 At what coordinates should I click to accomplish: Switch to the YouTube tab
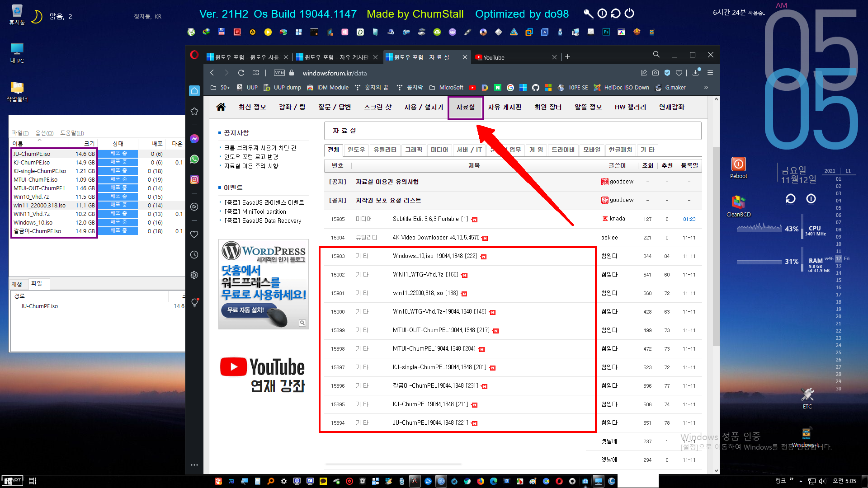[x=514, y=57]
